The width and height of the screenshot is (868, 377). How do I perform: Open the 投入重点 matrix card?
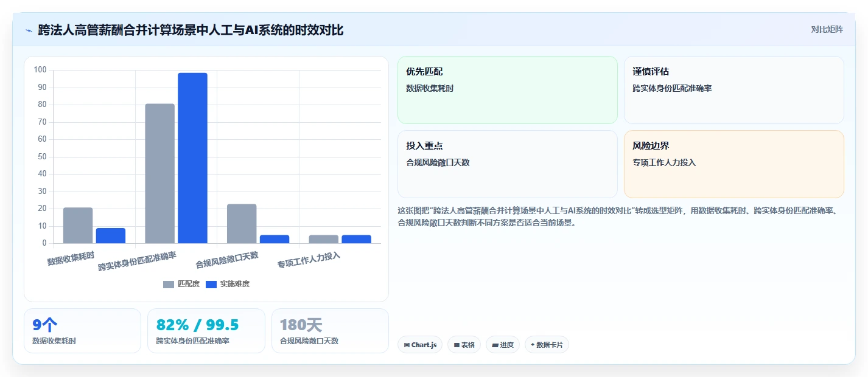point(508,164)
